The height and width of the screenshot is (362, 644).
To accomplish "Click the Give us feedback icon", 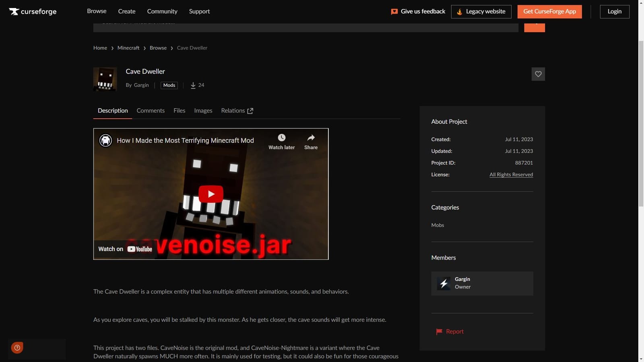I will pyautogui.click(x=394, y=11).
